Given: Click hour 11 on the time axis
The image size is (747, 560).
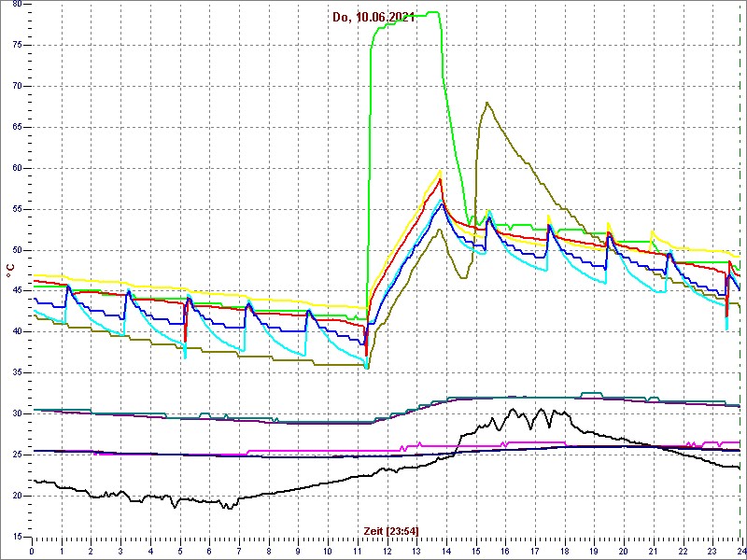Looking at the screenshot, I should [358, 551].
